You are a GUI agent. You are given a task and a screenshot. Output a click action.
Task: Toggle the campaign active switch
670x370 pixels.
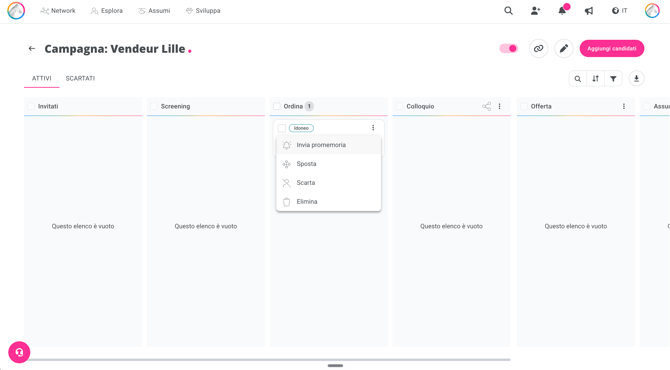(x=508, y=49)
